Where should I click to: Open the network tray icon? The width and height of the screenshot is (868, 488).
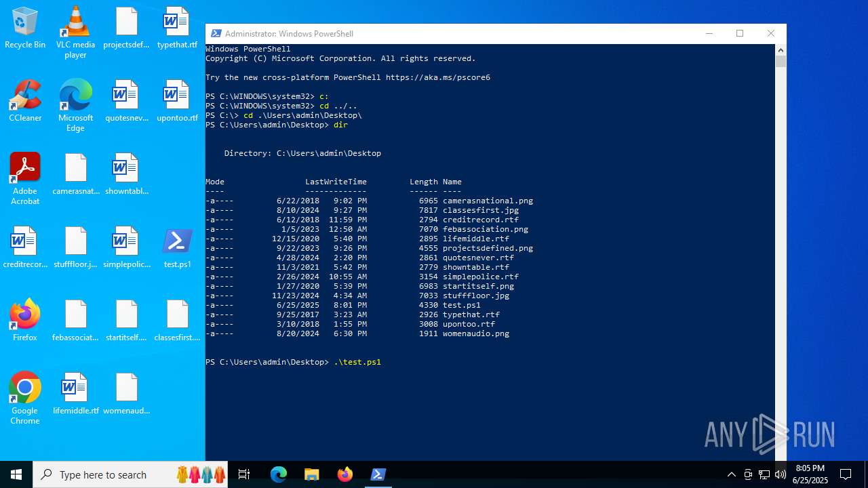pyautogui.click(x=764, y=474)
